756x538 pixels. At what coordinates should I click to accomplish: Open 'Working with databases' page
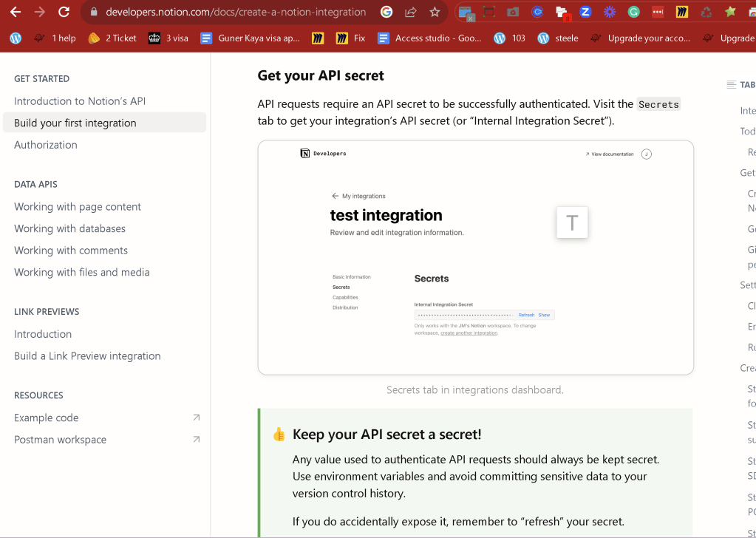69,228
